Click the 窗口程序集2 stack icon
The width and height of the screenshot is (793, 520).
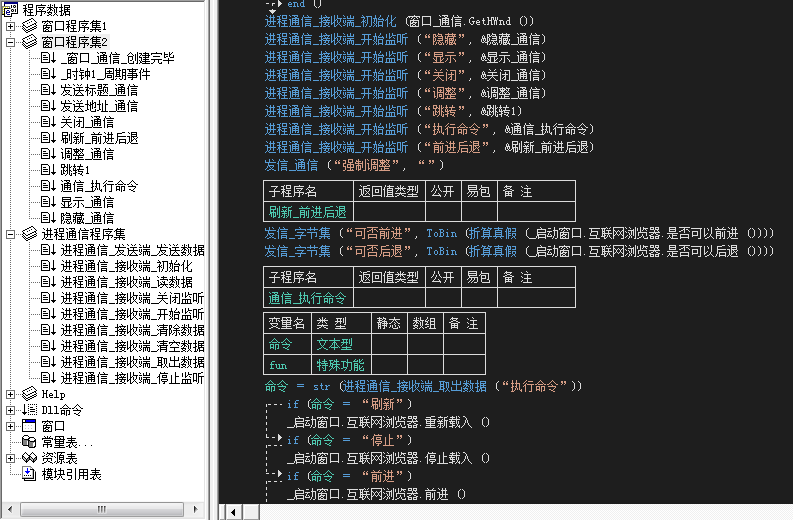(29, 41)
